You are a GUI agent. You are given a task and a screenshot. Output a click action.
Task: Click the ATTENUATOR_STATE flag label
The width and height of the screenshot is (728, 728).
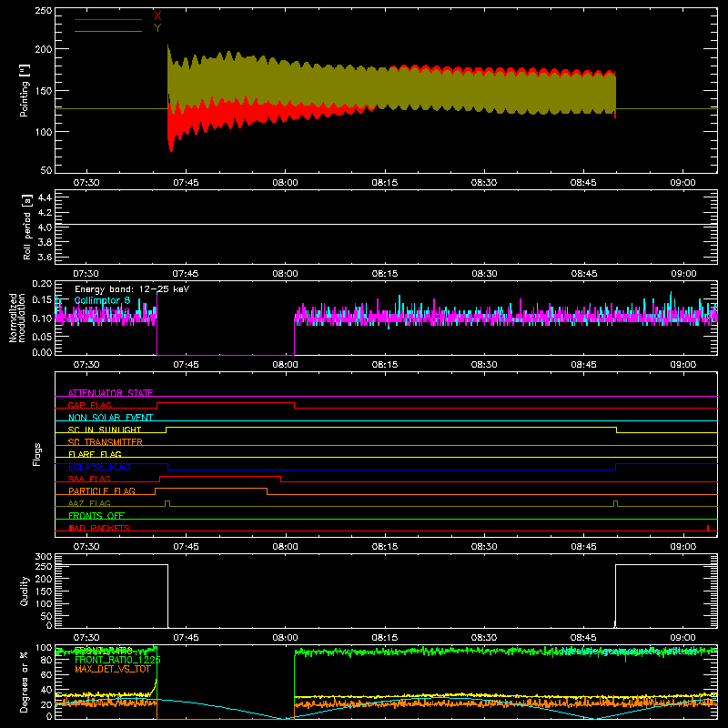click(x=110, y=393)
